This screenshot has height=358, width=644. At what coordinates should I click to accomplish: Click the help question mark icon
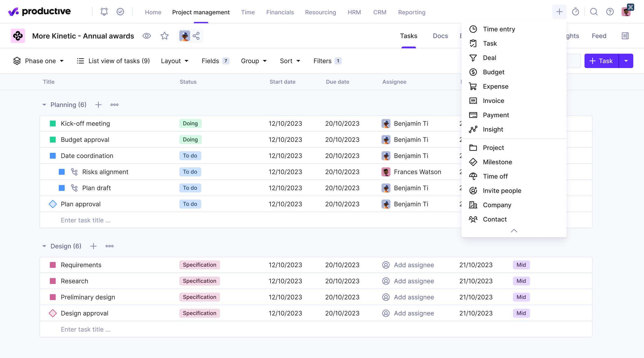[x=610, y=12]
